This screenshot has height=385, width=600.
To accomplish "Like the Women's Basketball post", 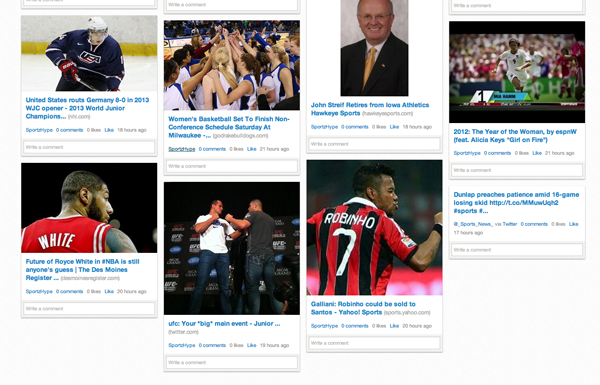I will [251, 149].
